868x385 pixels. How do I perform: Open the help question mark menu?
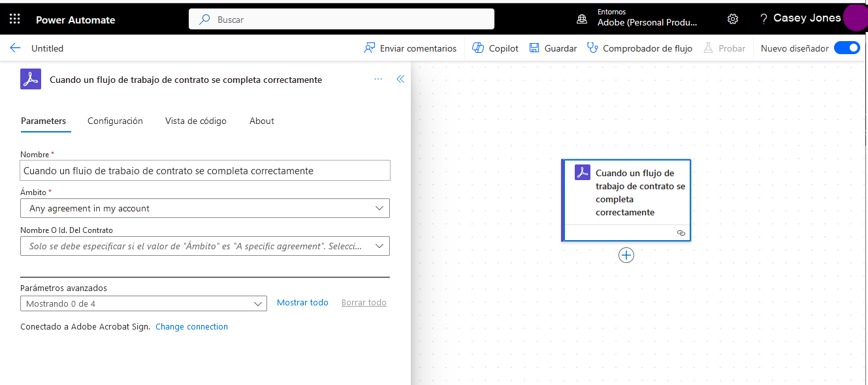click(x=763, y=18)
